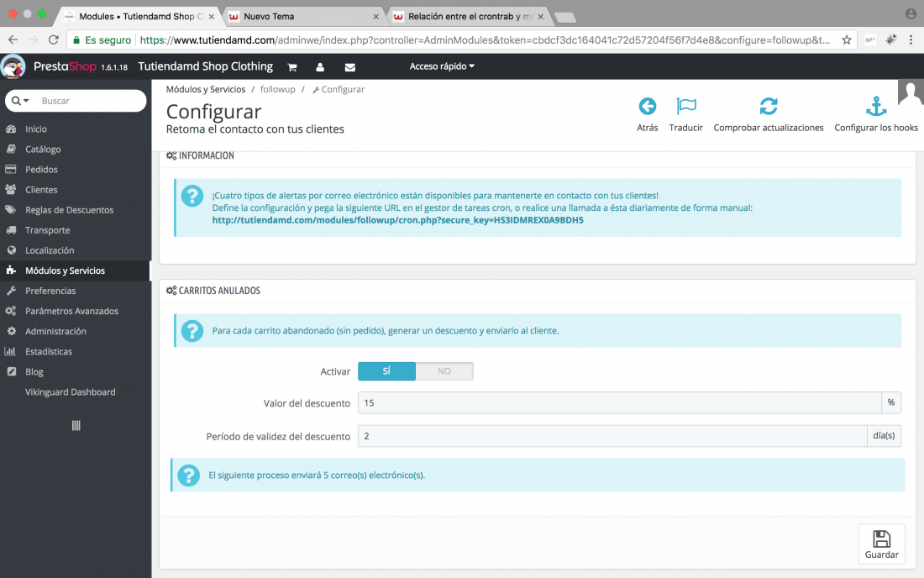
Task: Click the Inicio dashboard icon in sidebar
Action: 11,129
